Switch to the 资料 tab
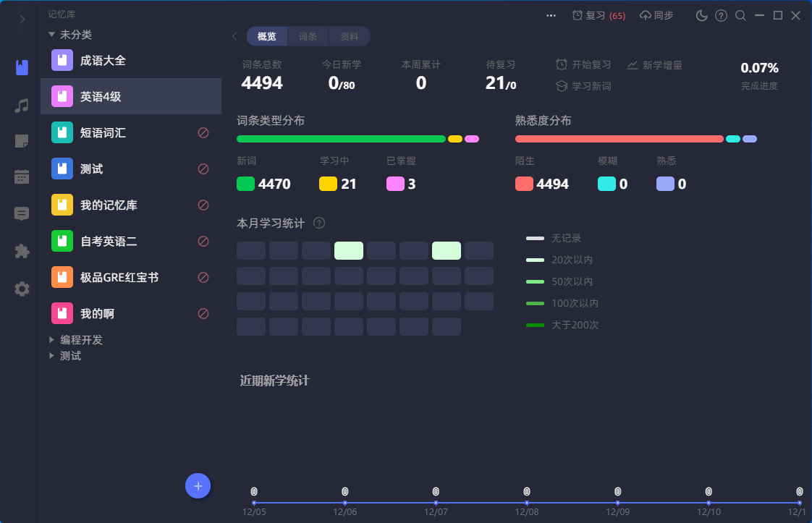The image size is (812, 523). tap(349, 36)
